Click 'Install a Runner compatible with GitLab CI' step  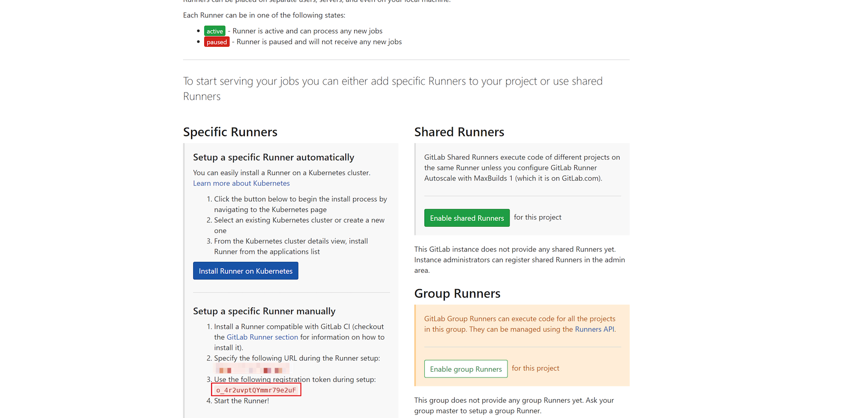(300, 337)
